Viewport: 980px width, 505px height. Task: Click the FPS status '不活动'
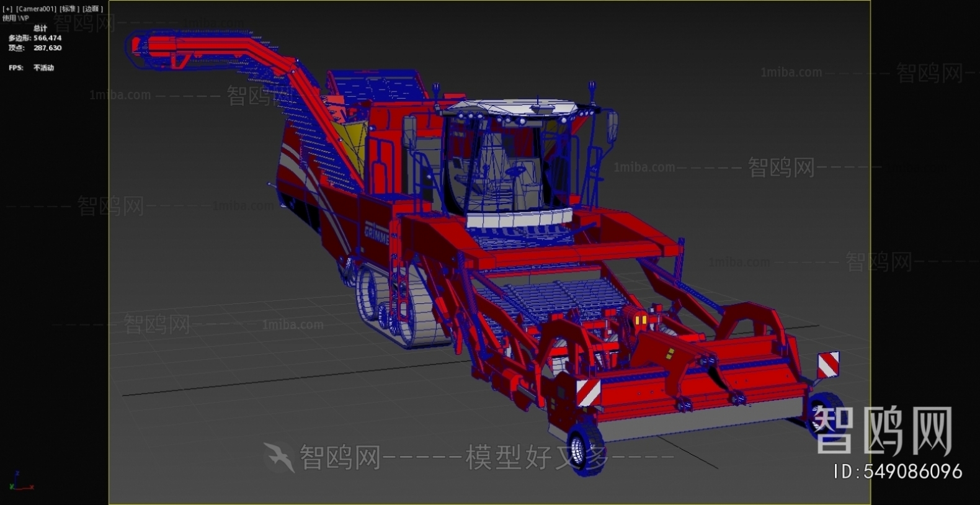[43, 68]
